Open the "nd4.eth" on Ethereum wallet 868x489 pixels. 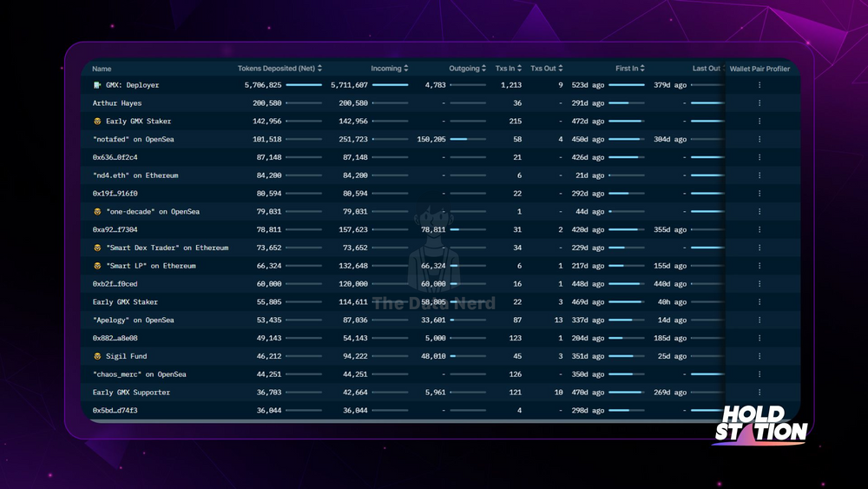click(x=135, y=175)
